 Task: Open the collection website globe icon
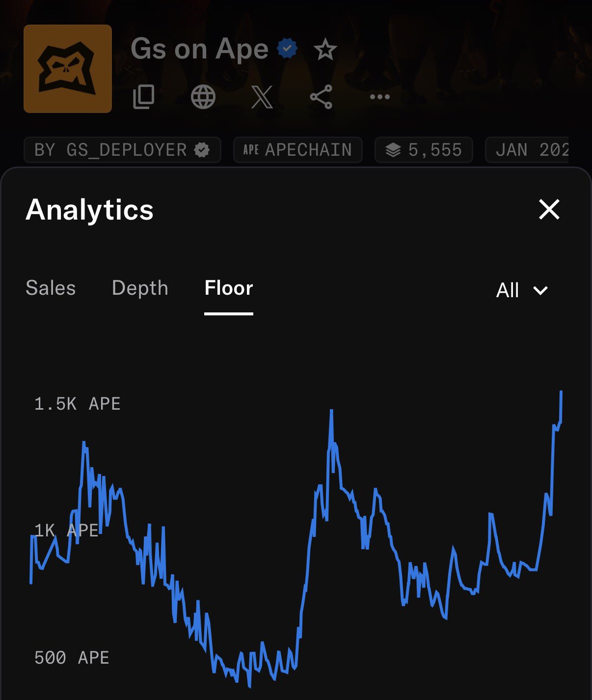click(203, 97)
